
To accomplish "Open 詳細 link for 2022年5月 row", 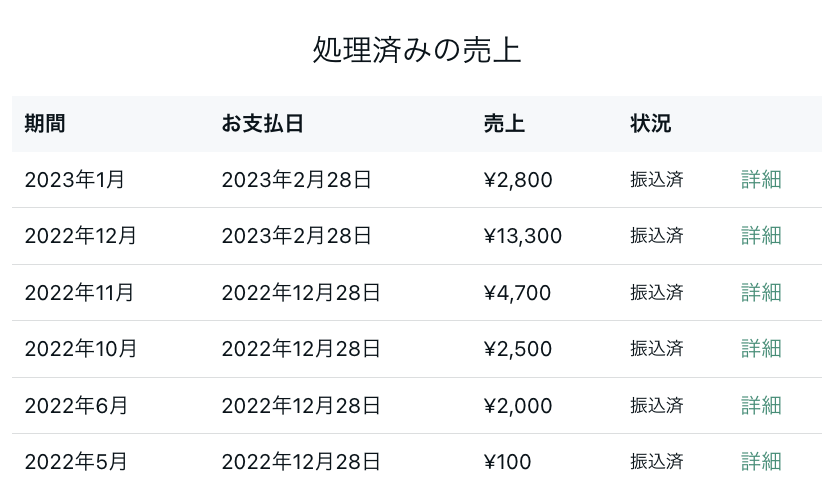I will click(761, 462).
